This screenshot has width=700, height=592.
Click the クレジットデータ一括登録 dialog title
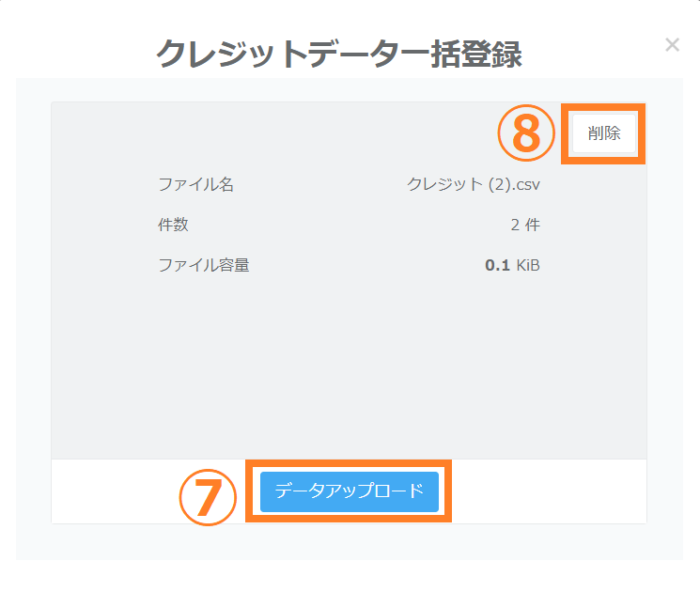click(338, 55)
